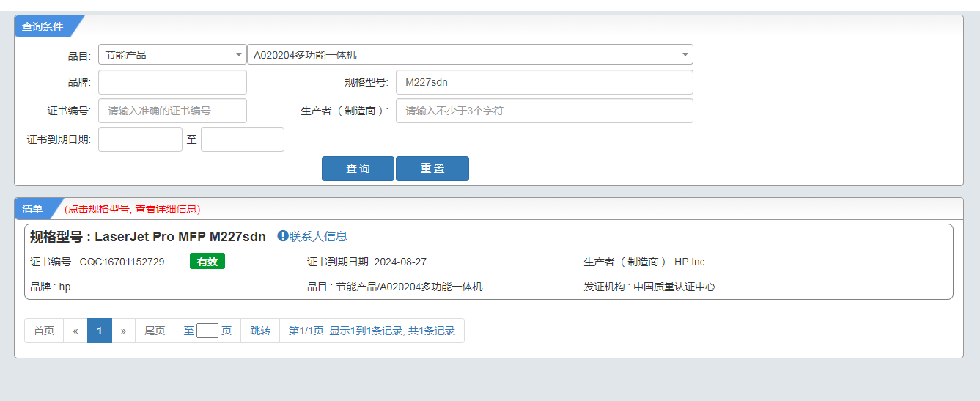Click the 联系人信息 info icon
This screenshot has width=980, height=401.
pyautogui.click(x=283, y=236)
